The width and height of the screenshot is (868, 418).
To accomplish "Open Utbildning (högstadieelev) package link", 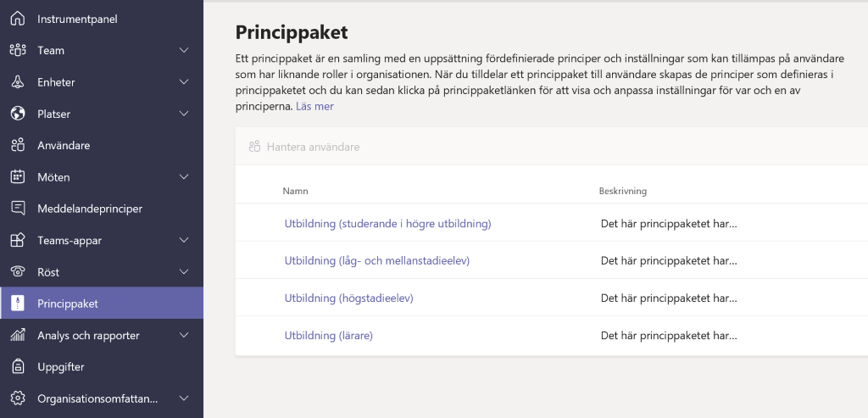I will (x=348, y=298).
